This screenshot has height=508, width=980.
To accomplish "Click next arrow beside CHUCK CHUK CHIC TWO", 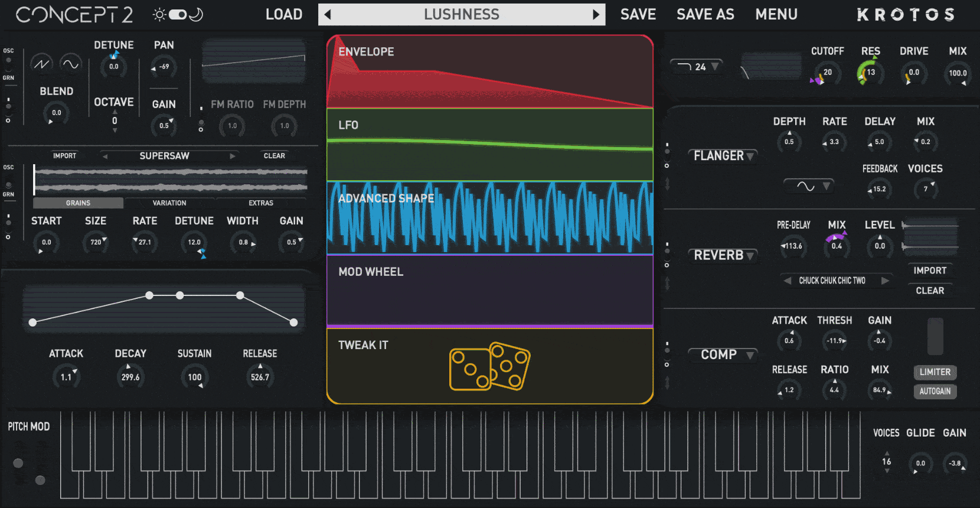I will pyautogui.click(x=885, y=281).
